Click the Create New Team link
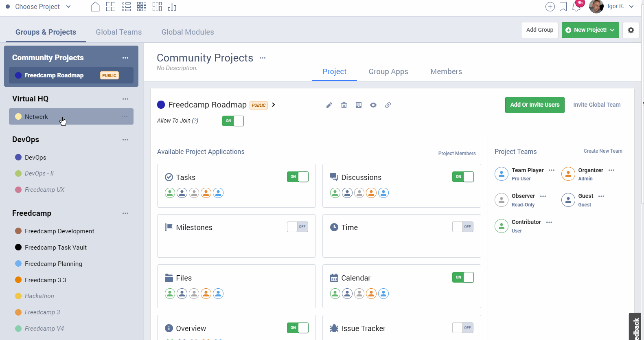This screenshot has width=644, height=340. pos(602,151)
